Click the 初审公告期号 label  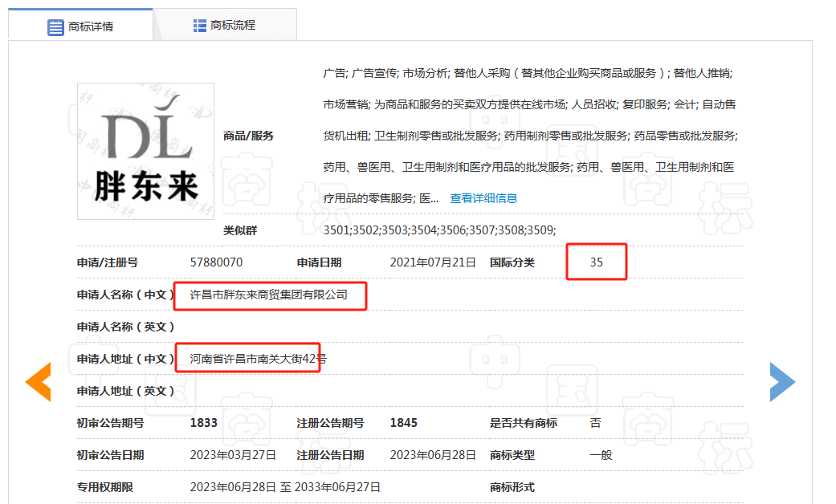[110, 423]
